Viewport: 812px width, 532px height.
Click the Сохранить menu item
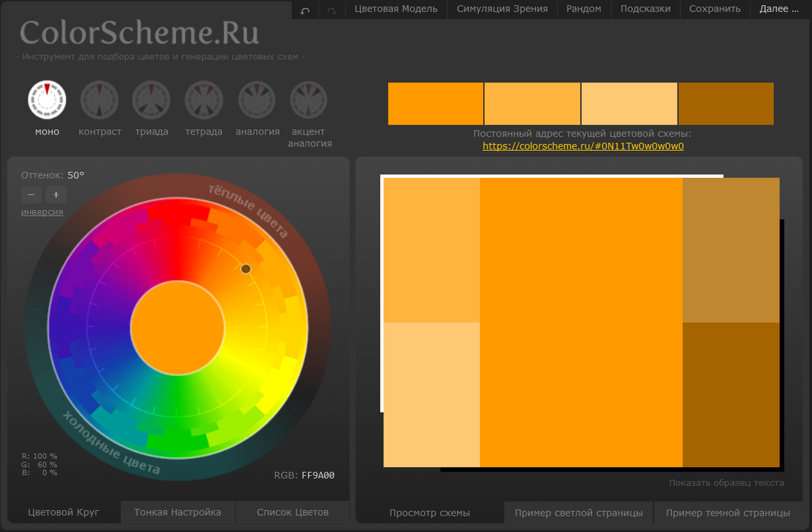point(715,9)
